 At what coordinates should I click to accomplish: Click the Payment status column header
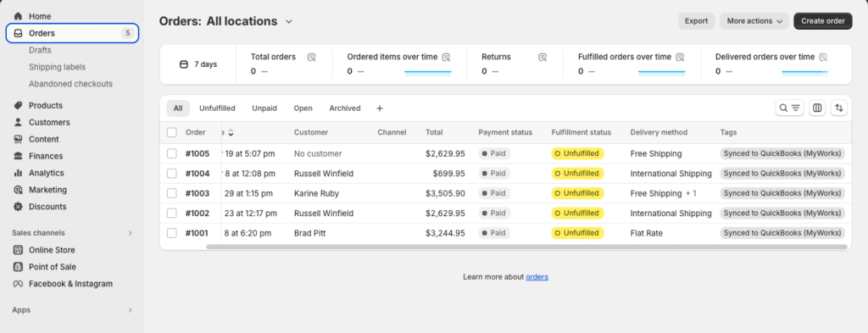[x=505, y=132]
